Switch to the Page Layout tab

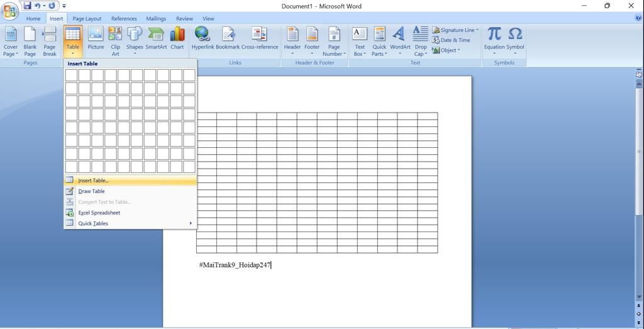click(87, 18)
